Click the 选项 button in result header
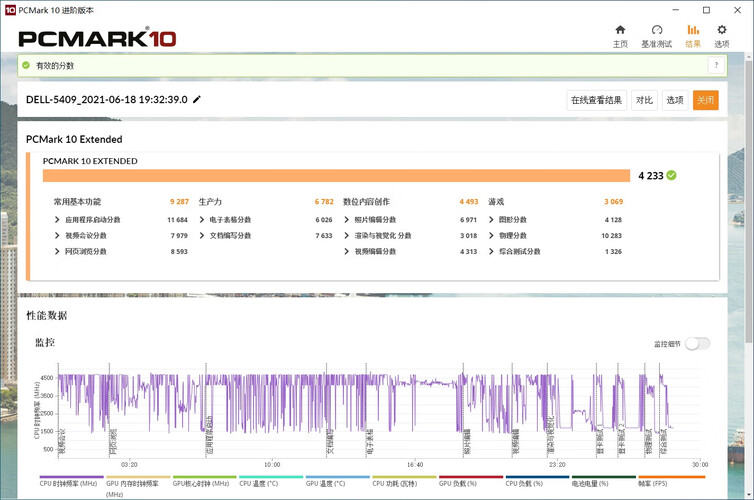 click(675, 100)
